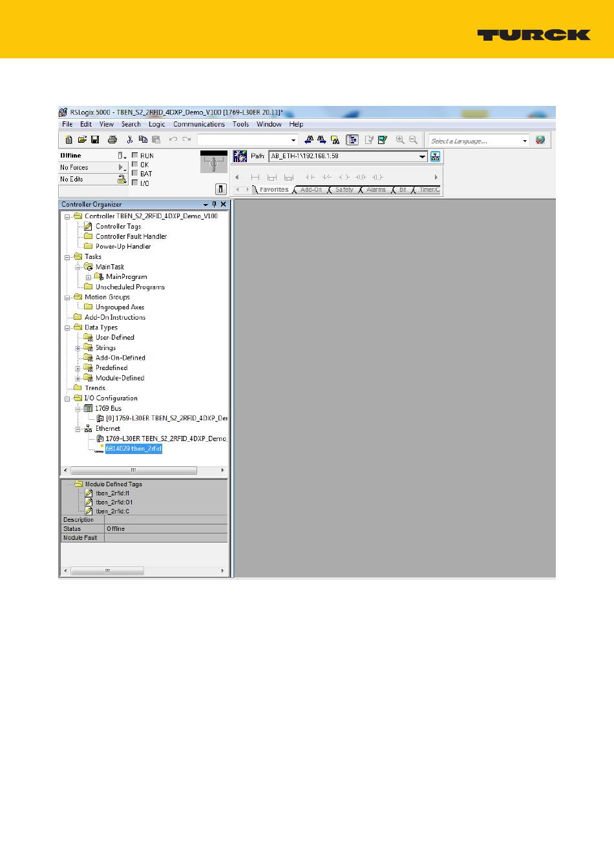Viewport: 614px width, 868px height.
Task: Select the Controller Fault Handler folder
Action: pyautogui.click(x=131, y=237)
